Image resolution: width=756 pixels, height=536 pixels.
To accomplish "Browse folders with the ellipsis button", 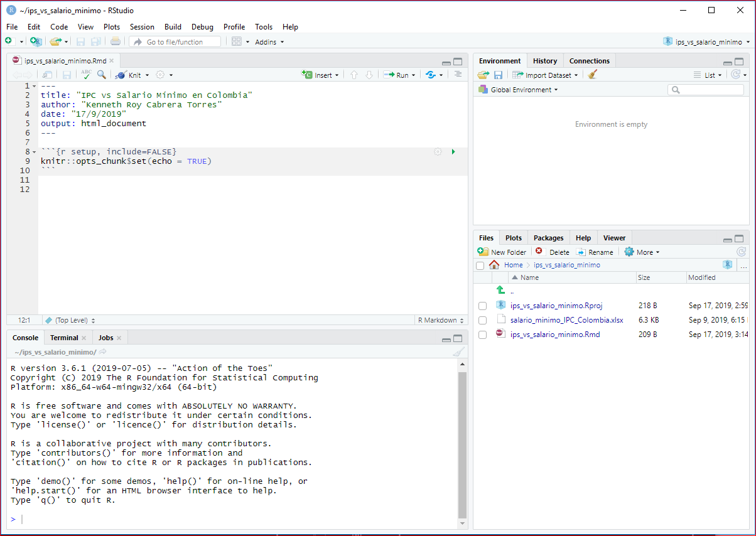I will (743, 266).
